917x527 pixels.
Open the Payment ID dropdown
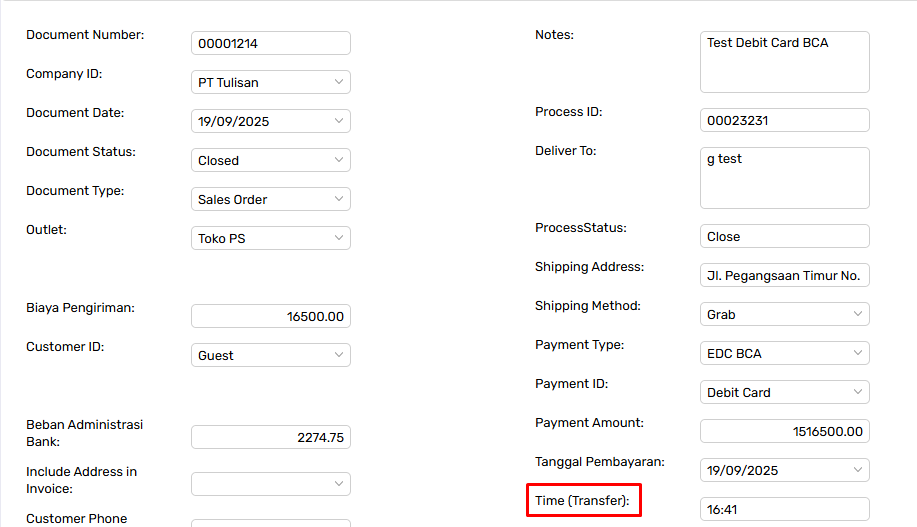[784, 392]
